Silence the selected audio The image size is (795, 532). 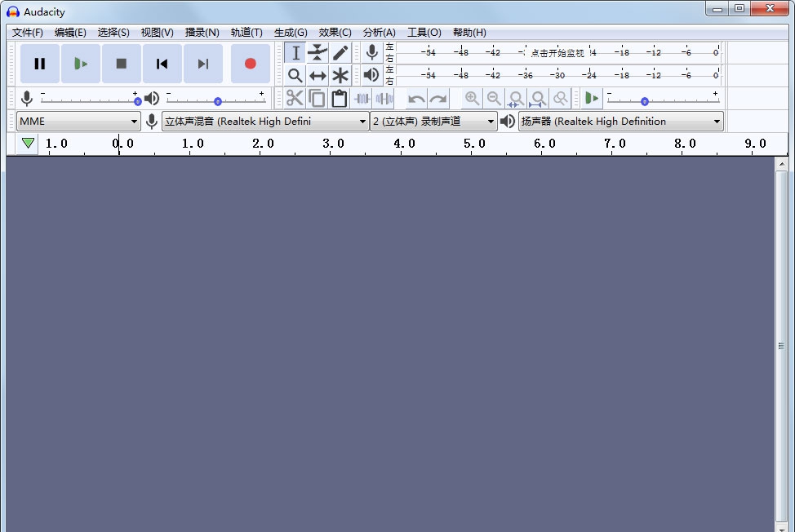tap(384, 98)
